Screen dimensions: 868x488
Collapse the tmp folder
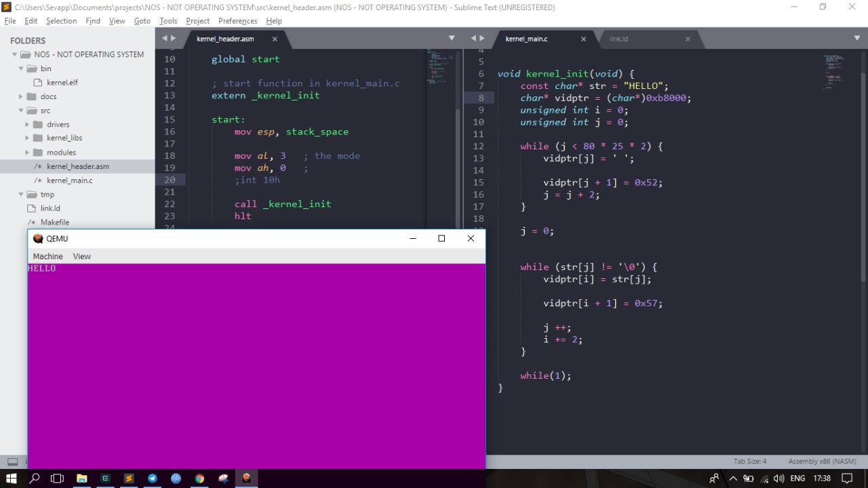coord(20,194)
